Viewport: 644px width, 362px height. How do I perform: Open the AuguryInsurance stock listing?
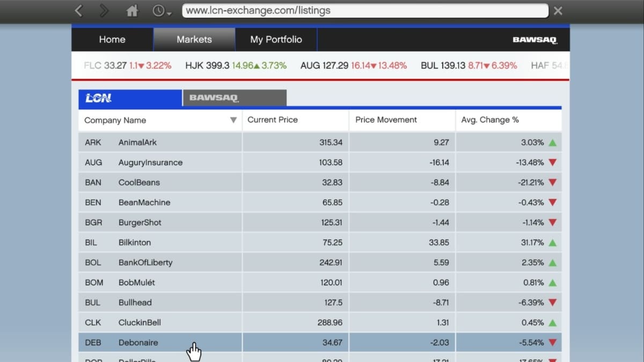tap(150, 162)
